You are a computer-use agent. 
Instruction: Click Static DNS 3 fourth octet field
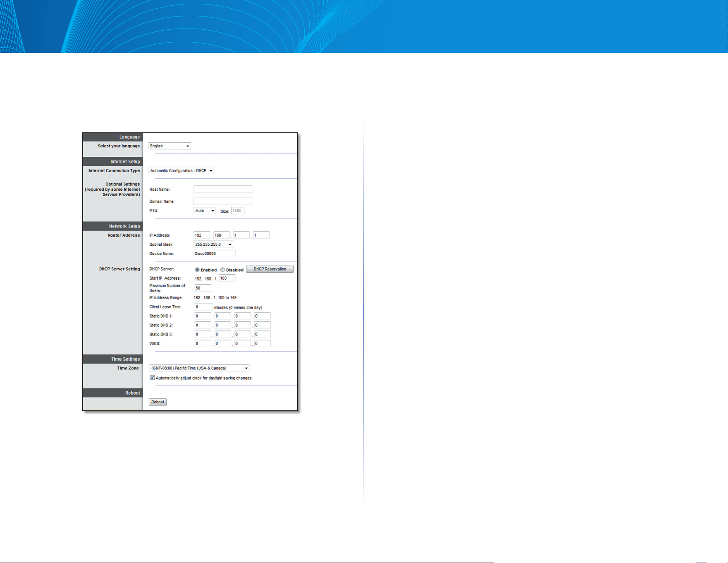pos(263,334)
